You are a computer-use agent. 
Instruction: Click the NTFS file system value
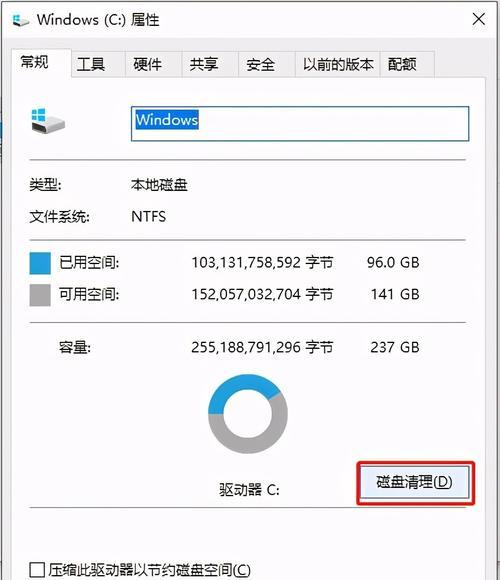coord(148,216)
